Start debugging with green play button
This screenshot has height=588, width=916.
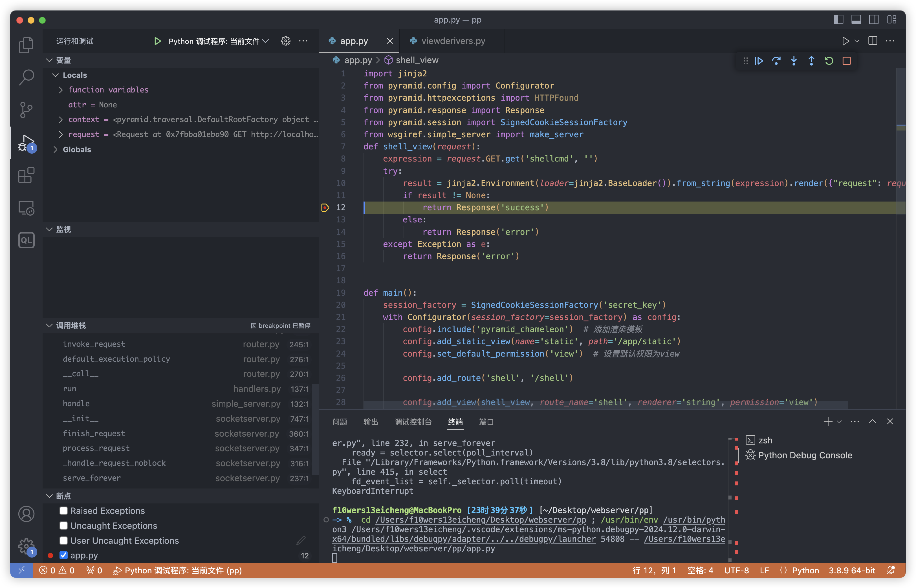(x=157, y=41)
